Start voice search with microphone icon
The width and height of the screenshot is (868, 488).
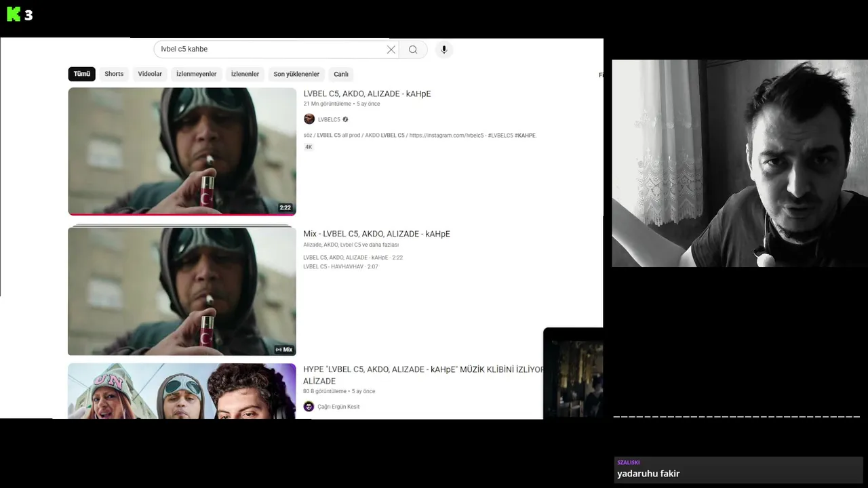pyautogui.click(x=444, y=49)
